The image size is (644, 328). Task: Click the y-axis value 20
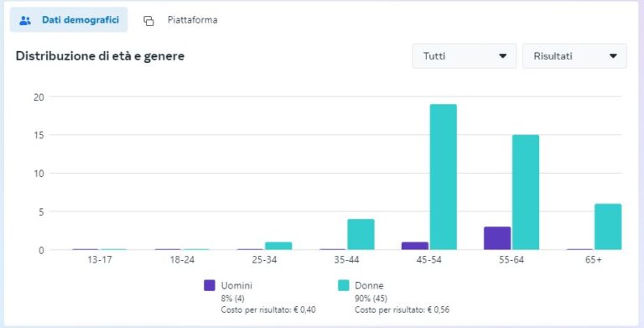point(39,97)
